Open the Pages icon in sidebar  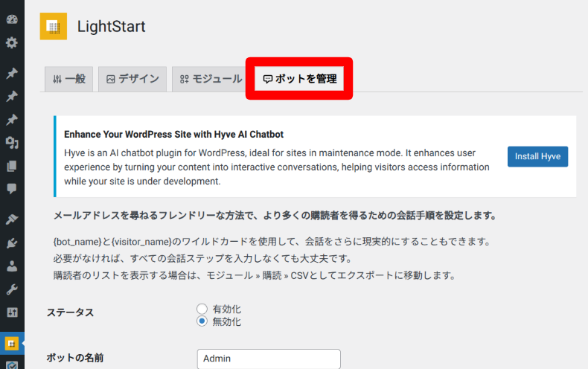(12, 166)
